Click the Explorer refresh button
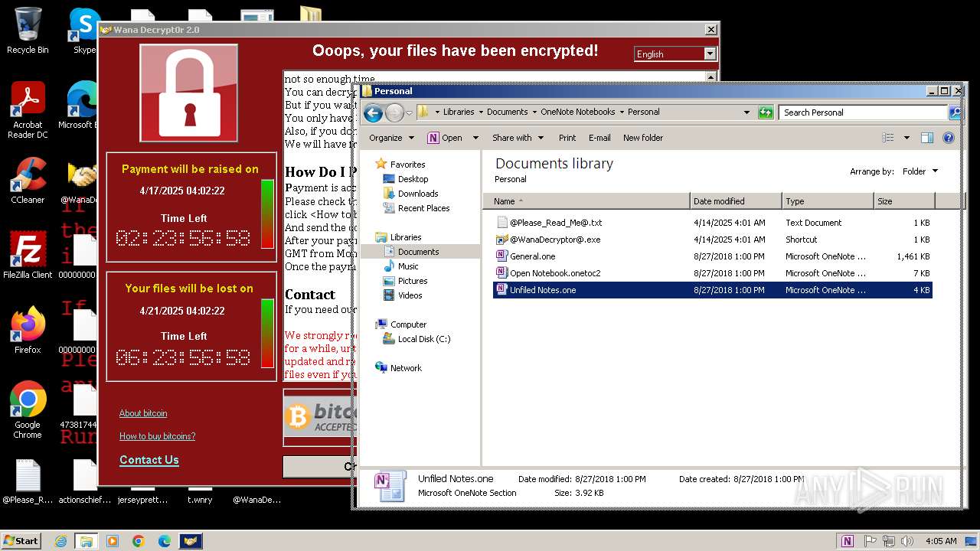This screenshot has height=551, width=980. (766, 112)
